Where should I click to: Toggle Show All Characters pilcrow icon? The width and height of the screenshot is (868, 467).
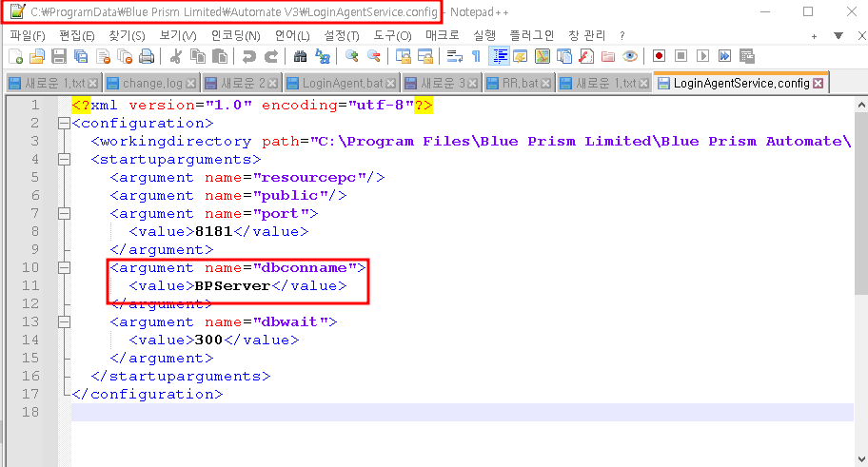[476, 56]
